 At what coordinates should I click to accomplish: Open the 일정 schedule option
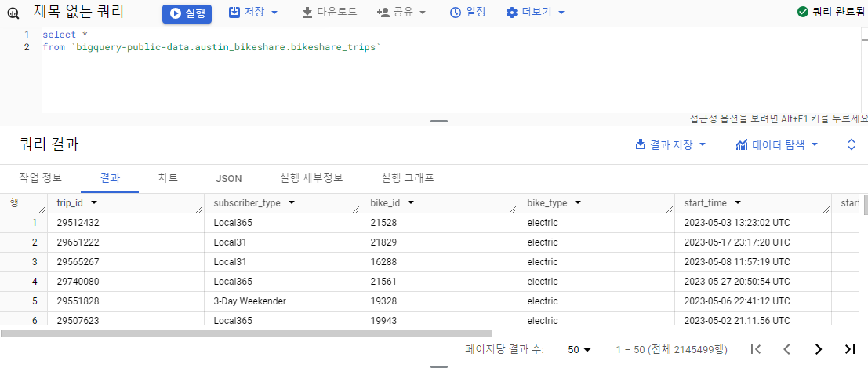click(x=468, y=13)
